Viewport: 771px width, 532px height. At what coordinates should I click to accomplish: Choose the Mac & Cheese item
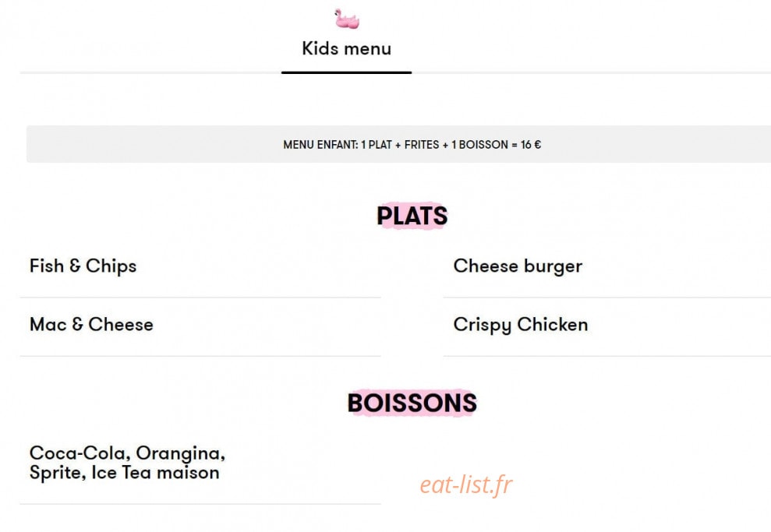pos(91,324)
